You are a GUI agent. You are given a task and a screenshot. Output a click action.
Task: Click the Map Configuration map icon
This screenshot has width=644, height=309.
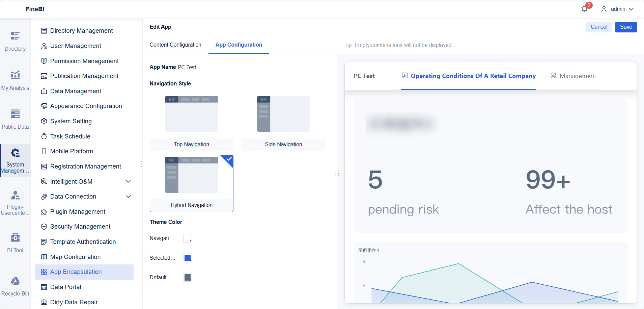pos(44,257)
